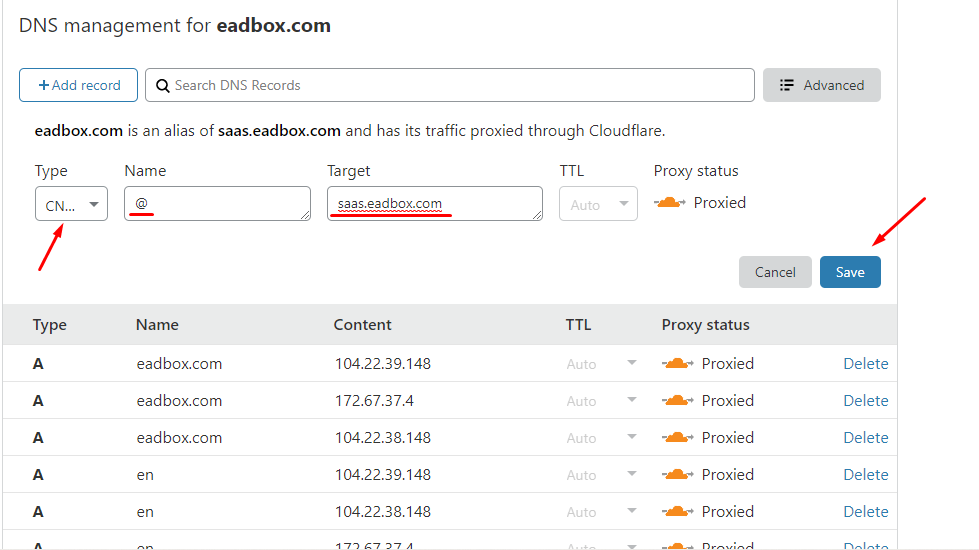979x550 pixels.
Task: Click the resize handle of the Target field
Action: click(x=537, y=215)
